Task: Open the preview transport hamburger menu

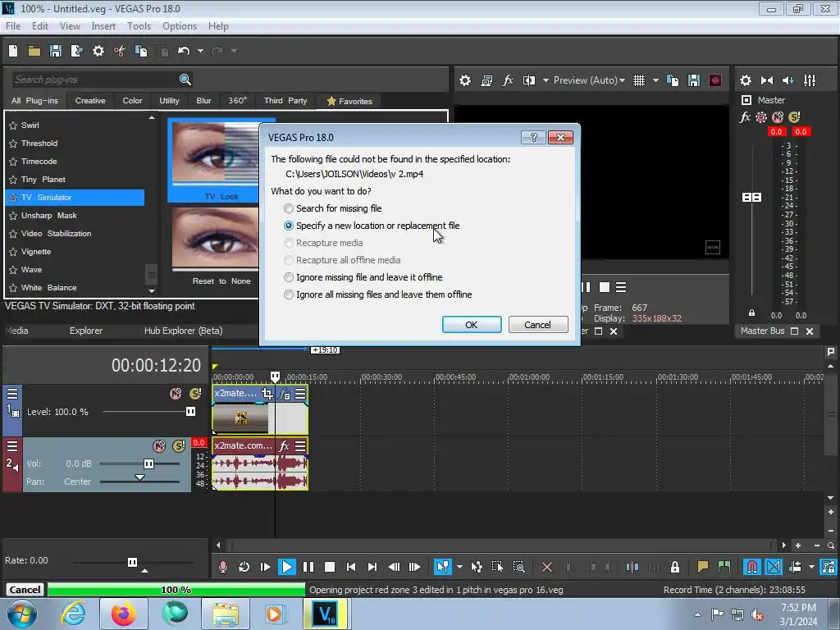Action: (621, 287)
